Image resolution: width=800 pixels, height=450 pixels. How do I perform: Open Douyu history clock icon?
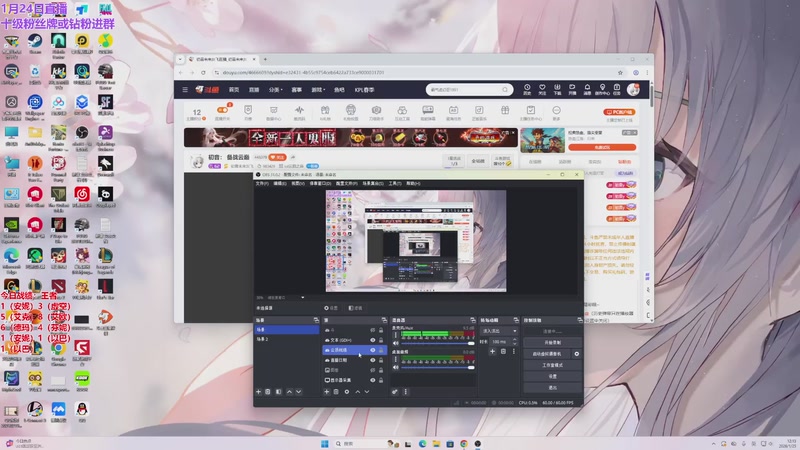[x=527, y=89]
